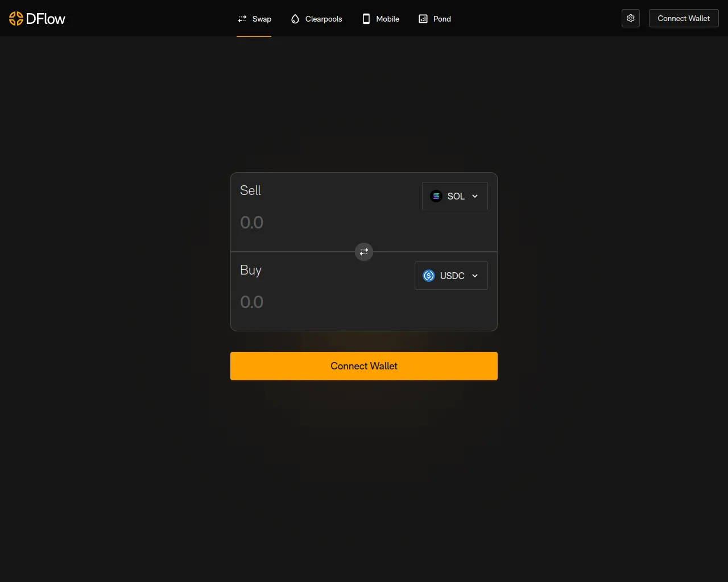Viewport: 728px width, 582px height.
Task: Open the USDC buy token dropdown
Action: 451,276
